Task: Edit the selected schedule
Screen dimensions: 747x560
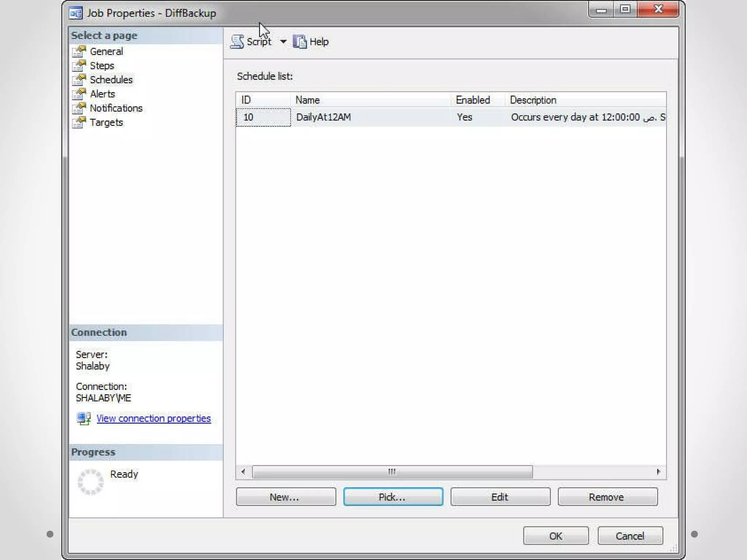Action: tap(500, 497)
